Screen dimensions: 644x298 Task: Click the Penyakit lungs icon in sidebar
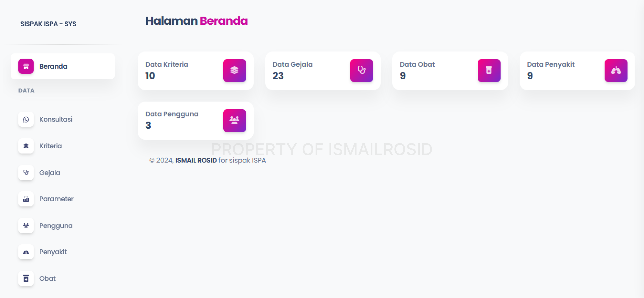click(26, 252)
